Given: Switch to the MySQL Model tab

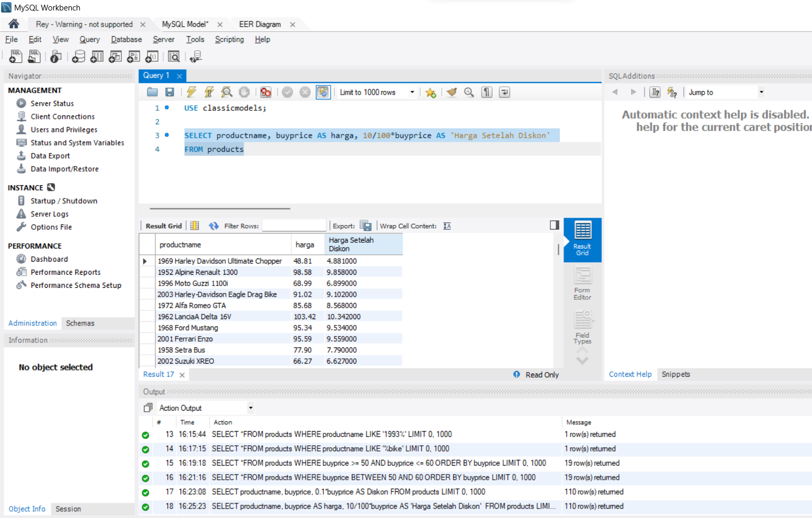Looking at the screenshot, I should (185, 24).
